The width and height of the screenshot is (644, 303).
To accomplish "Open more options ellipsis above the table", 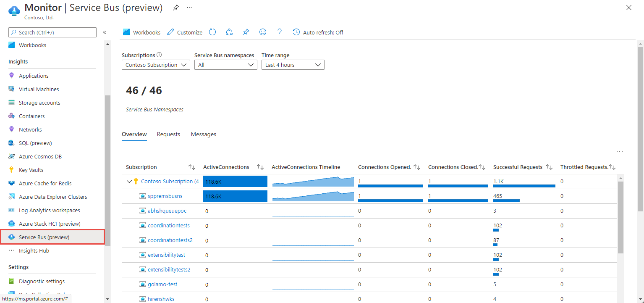I will click(619, 152).
